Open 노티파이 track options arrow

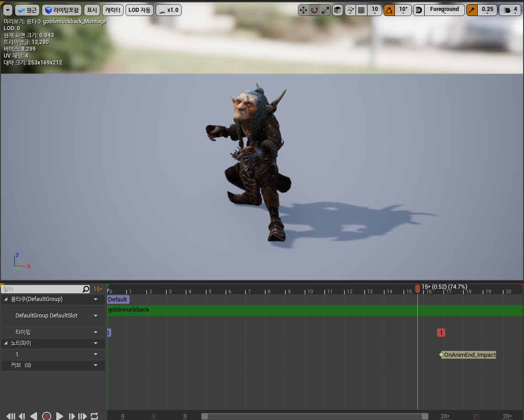[96, 343]
